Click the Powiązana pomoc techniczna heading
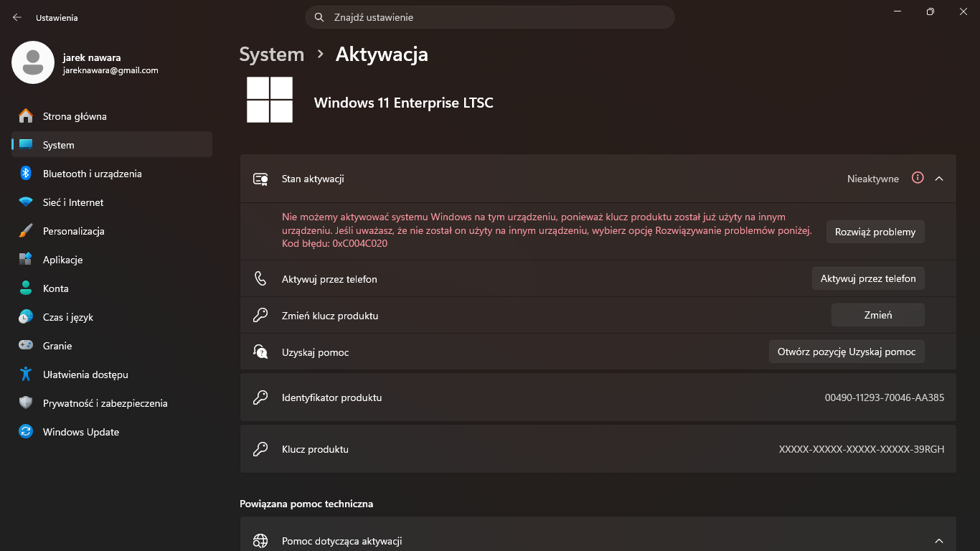980x551 pixels. coord(306,504)
